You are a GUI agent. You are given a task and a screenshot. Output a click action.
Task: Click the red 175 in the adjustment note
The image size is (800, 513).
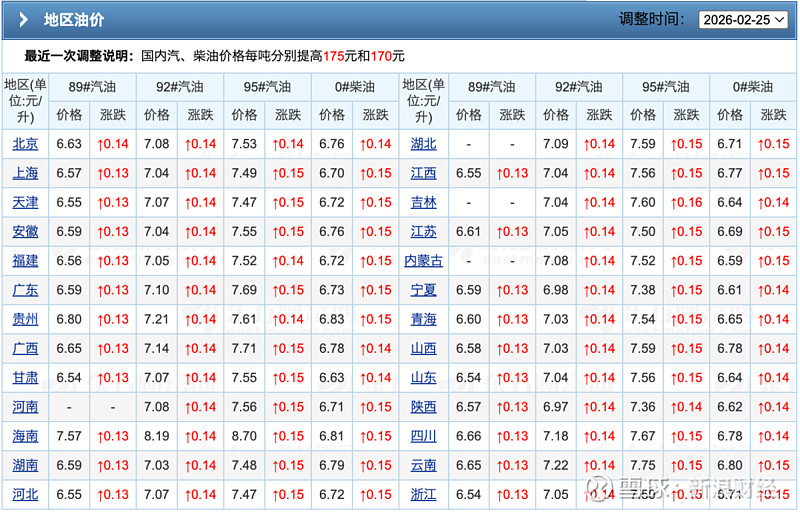[334, 56]
